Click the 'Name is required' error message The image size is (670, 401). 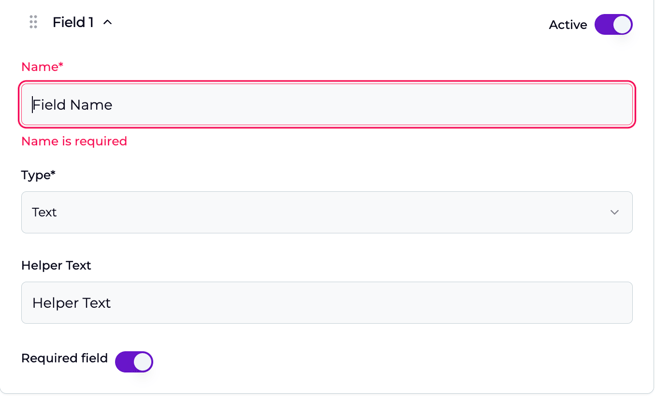coord(74,142)
